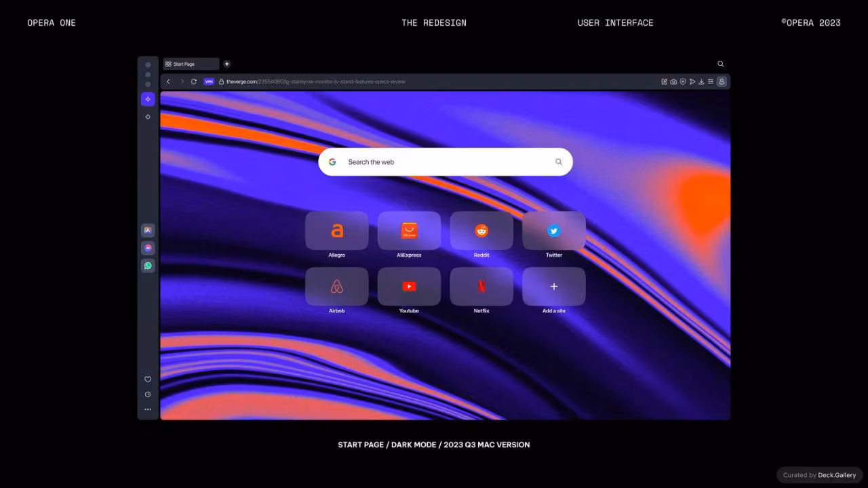Take a snapshot with the camera icon
The height and width of the screenshot is (488, 868).
(x=673, y=81)
